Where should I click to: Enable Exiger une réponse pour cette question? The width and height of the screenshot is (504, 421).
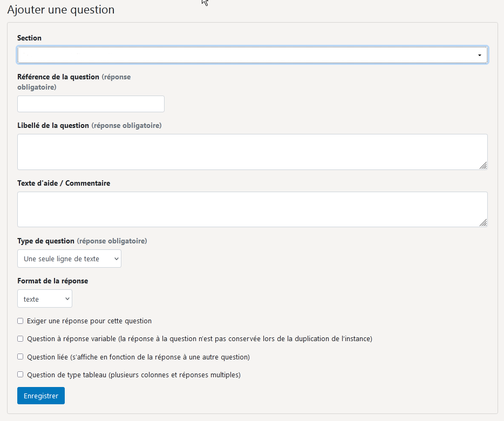[x=21, y=321]
